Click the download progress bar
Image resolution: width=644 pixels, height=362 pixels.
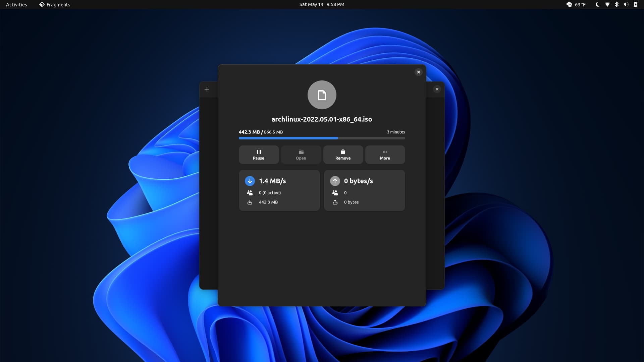322,138
